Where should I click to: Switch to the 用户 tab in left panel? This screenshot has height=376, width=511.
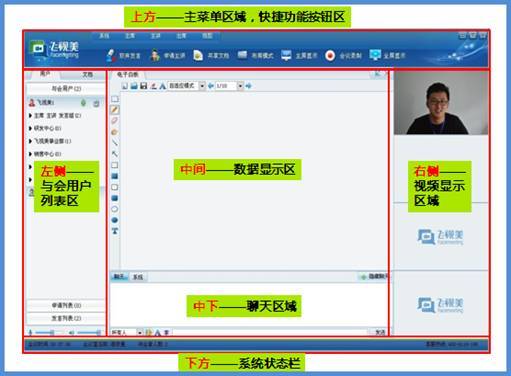click(x=45, y=74)
